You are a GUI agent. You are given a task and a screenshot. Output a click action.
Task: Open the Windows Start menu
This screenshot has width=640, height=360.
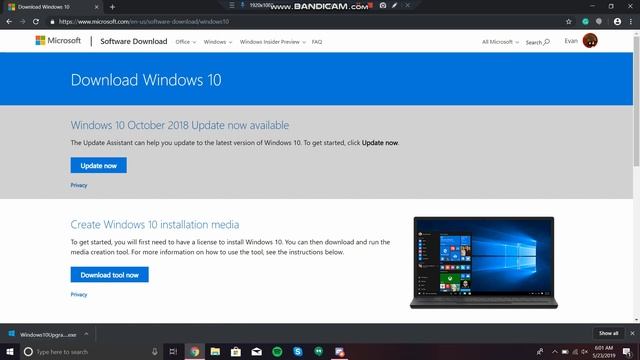[10, 351]
